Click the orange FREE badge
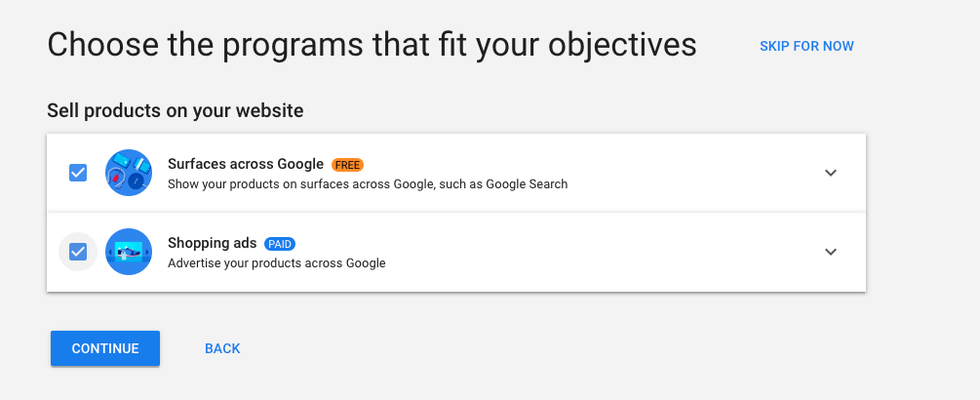980x400 pixels. (x=348, y=165)
